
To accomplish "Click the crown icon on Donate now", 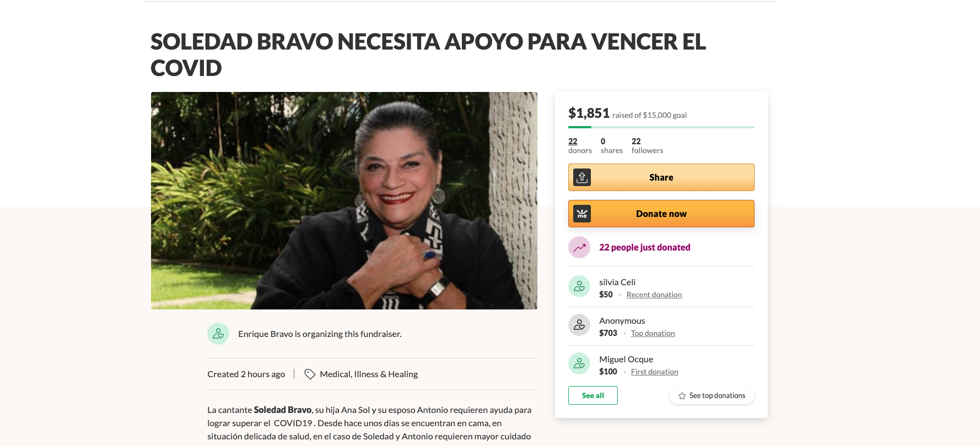I will tap(582, 214).
